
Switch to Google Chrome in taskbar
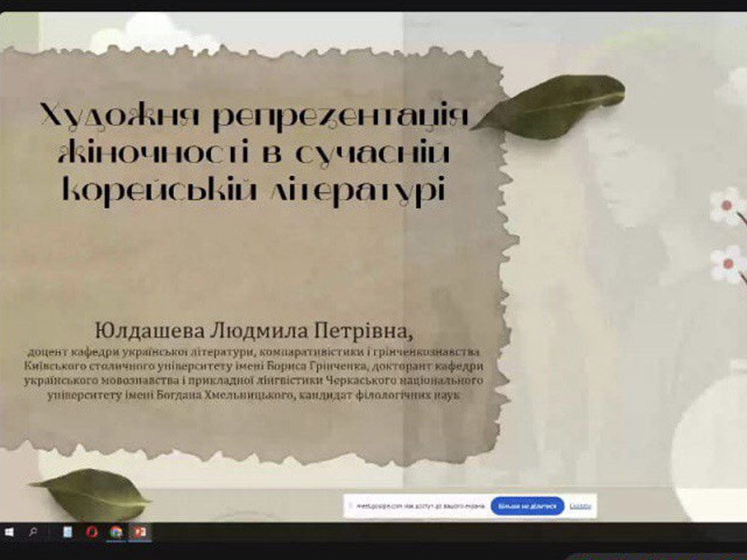tap(116, 532)
